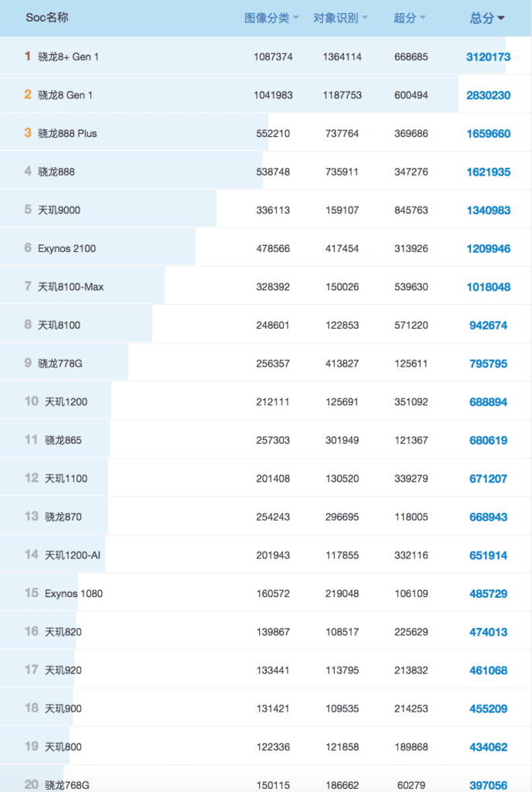Open the 骁龙8+ Gen 1 entry

click(x=68, y=57)
